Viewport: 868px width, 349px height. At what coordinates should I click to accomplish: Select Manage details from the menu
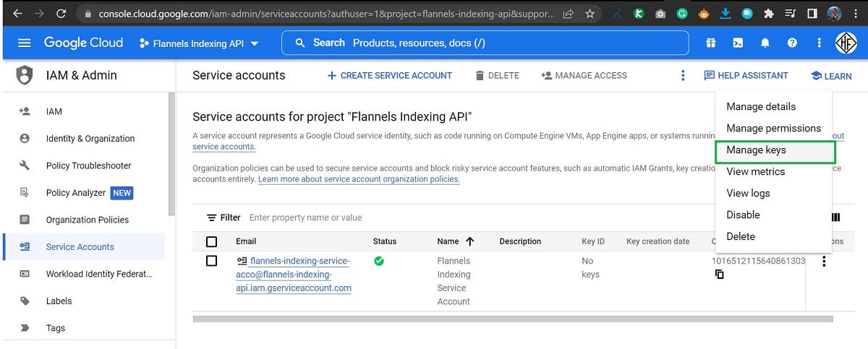click(761, 106)
